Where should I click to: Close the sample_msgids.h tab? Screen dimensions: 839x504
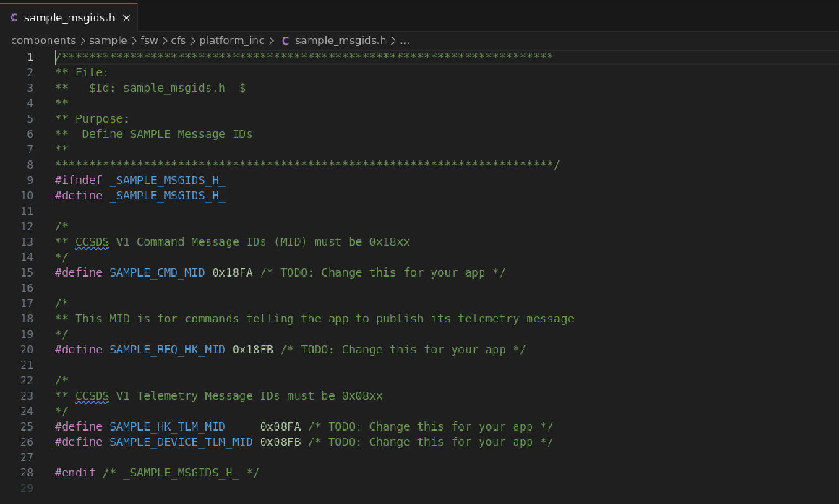point(126,18)
